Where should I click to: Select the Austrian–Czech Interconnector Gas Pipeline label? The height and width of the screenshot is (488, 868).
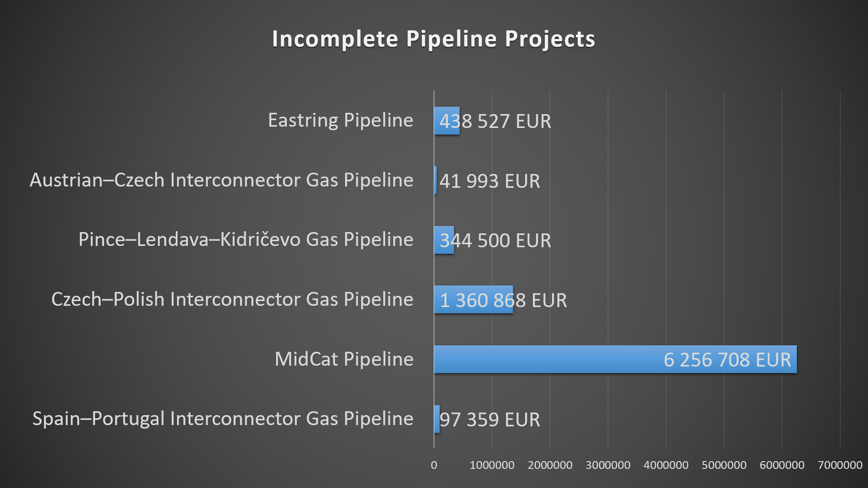pos(222,180)
